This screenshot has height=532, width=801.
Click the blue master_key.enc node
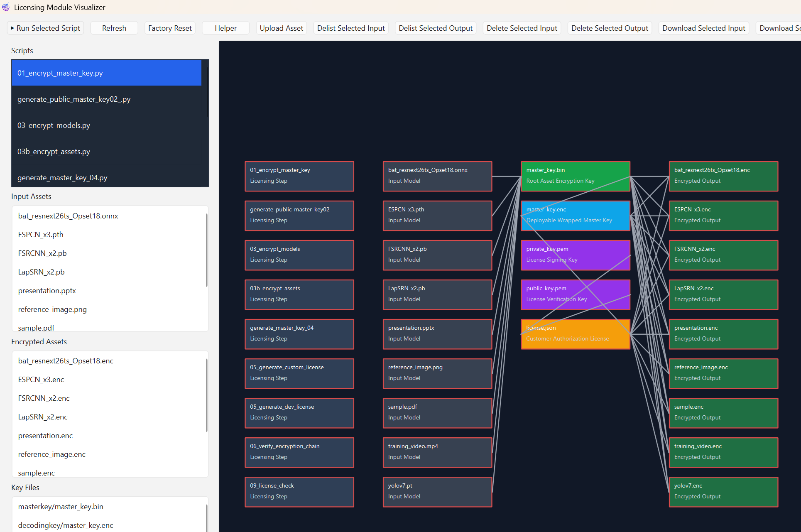(576, 216)
